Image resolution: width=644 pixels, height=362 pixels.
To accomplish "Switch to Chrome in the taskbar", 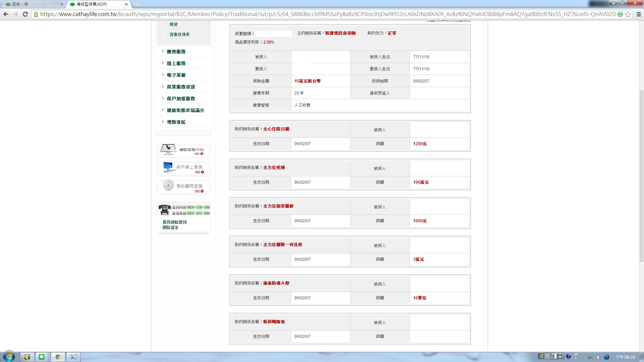I will click(58, 357).
